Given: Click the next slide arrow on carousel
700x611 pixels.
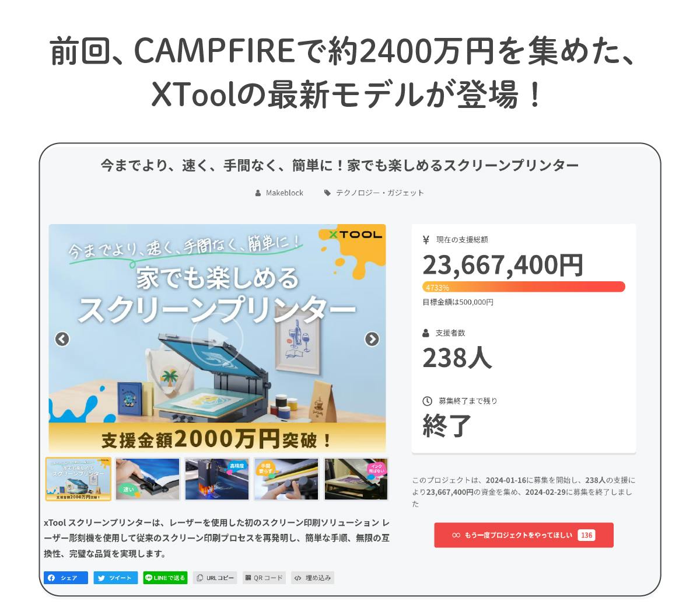Looking at the screenshot, I should [x=372, y=339].
